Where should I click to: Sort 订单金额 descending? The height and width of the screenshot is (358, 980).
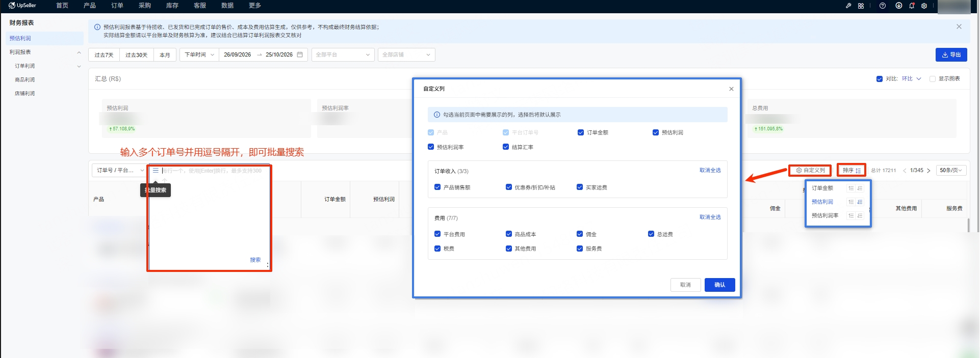(860, 188)
